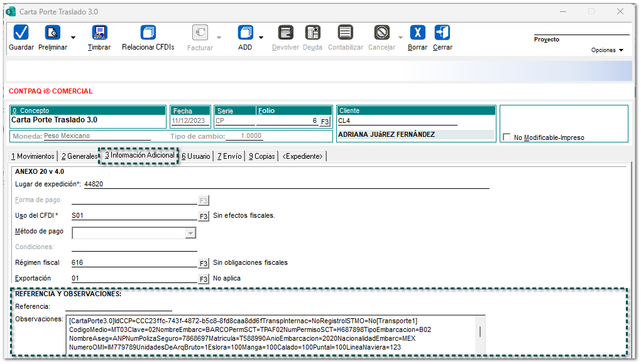This screenshot has height=364, width=641.
Task: Click the Borrar delete icon
Action: pyautogui.click(x=417, y=33)
